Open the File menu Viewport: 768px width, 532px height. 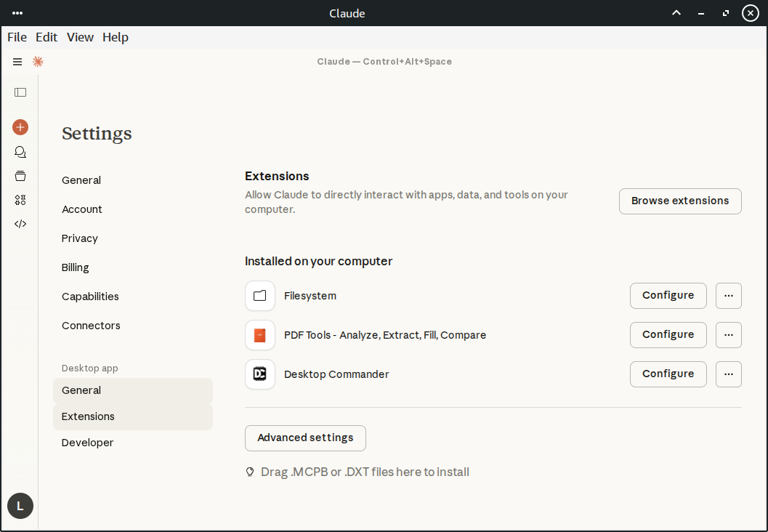(x=17, y=37)
